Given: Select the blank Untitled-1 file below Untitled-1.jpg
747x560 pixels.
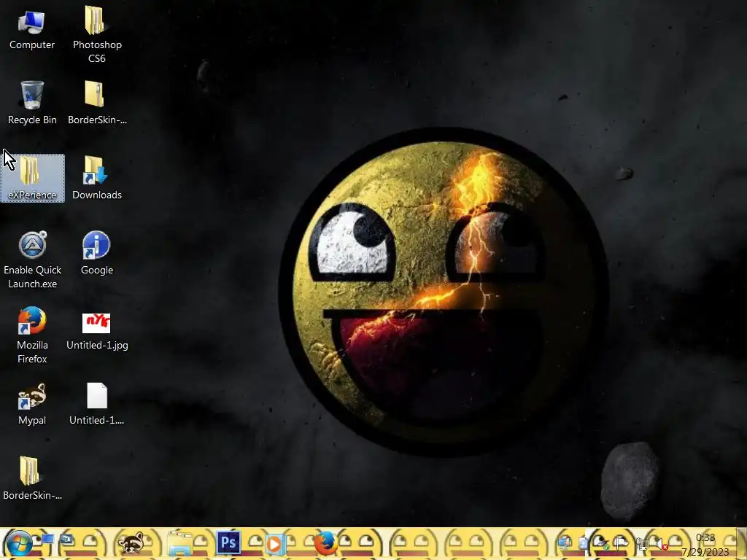Looking at the screenshot, I should tap(97, 404).
